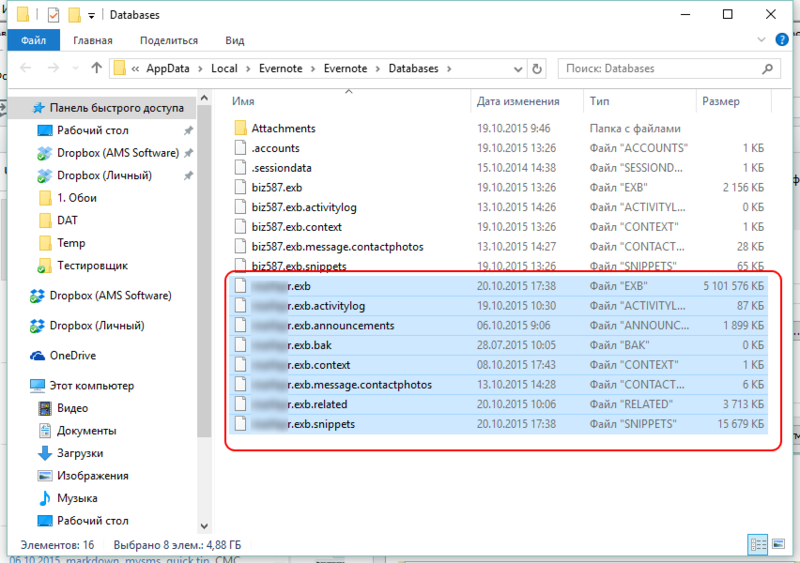
Task: Open the Temp folder in sidebar
Action: (x=71, y=243)
